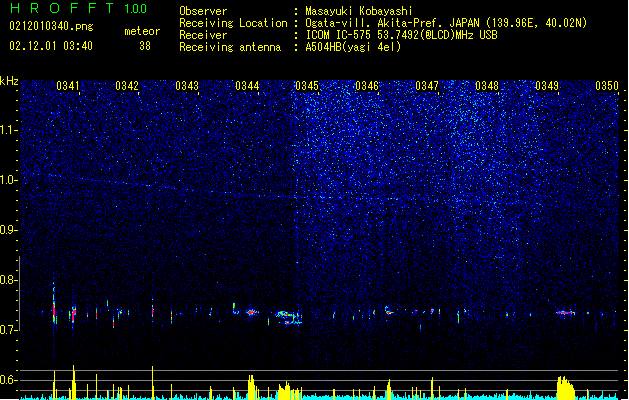The image size is (629, 400).
Task: Click the 0344 time marker
Action: coord(247,86)
